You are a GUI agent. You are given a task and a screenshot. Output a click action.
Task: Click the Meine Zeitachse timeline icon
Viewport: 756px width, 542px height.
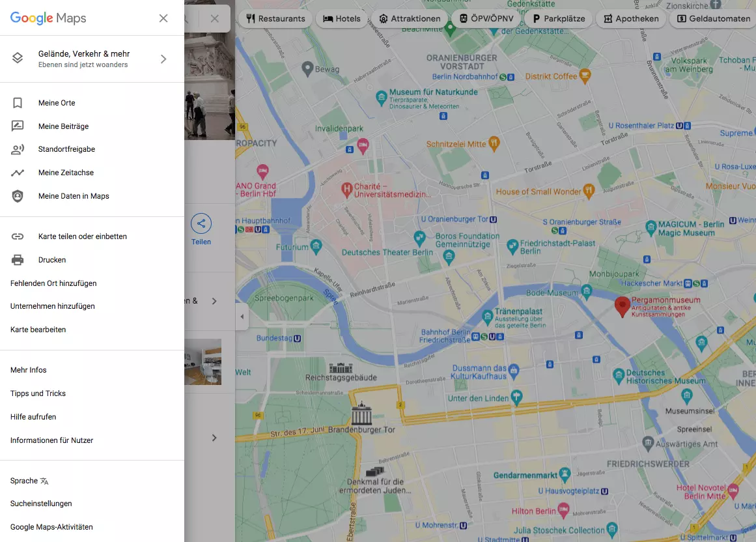point(18,173)
